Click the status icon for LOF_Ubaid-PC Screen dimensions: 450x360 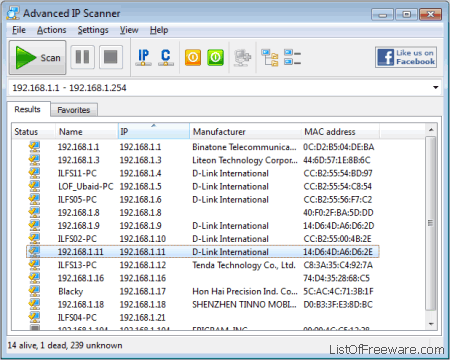(x=34, y=186)
